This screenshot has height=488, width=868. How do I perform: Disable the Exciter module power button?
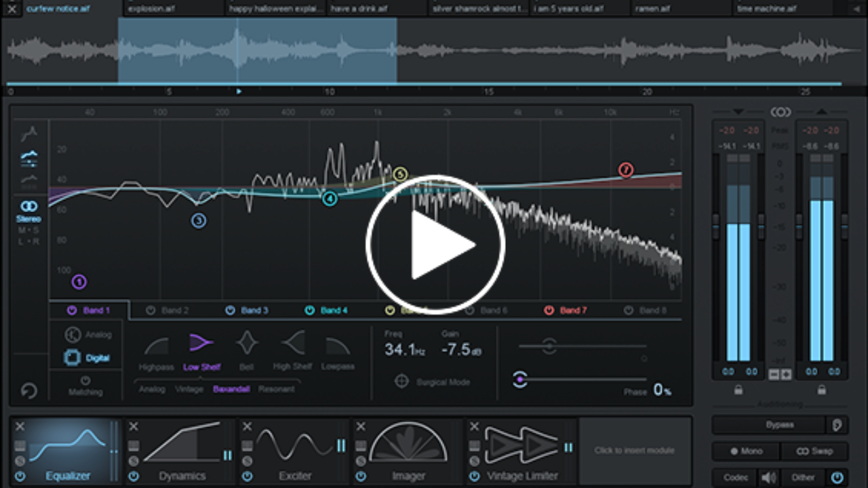point(247,476)
